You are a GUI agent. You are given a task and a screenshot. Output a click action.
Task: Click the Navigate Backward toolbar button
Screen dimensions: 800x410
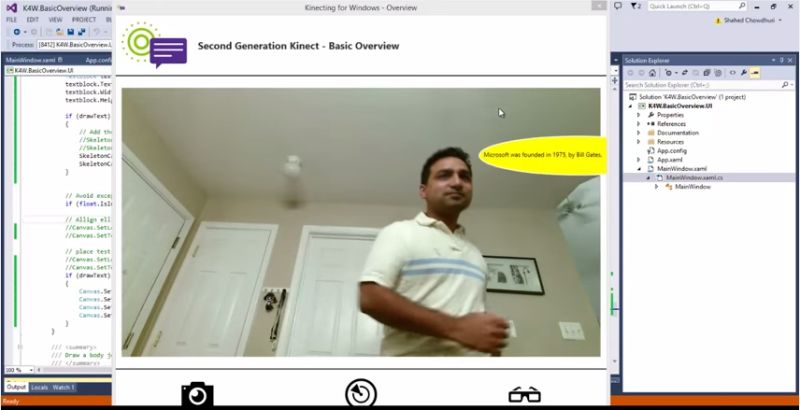(x=17, y=32)
